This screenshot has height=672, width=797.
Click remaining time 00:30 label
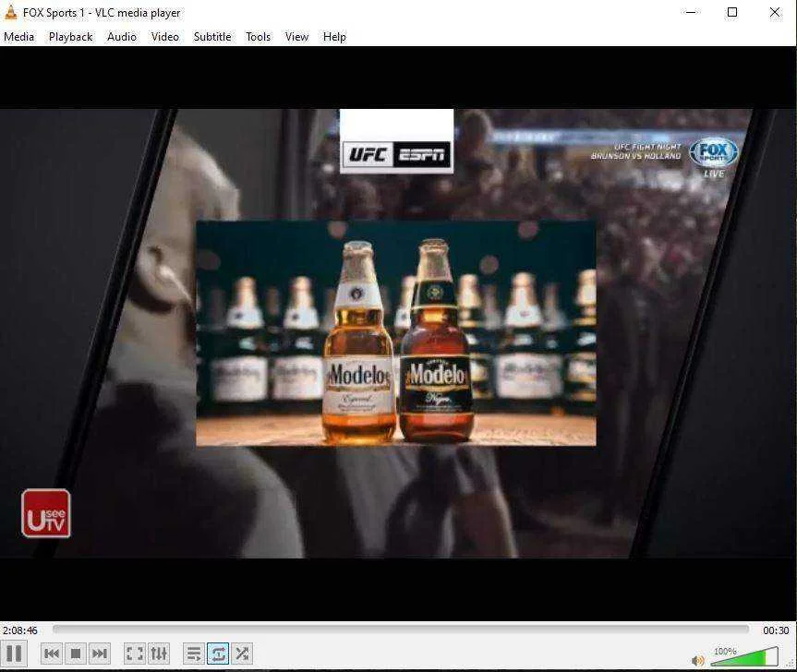coord(776,630)
